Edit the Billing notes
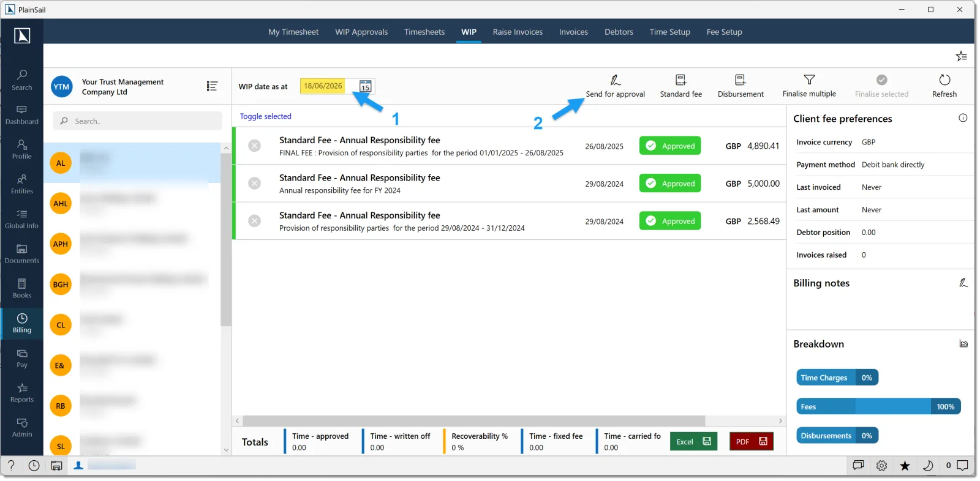This screenshot has width=980, height=481. point(963,283)
